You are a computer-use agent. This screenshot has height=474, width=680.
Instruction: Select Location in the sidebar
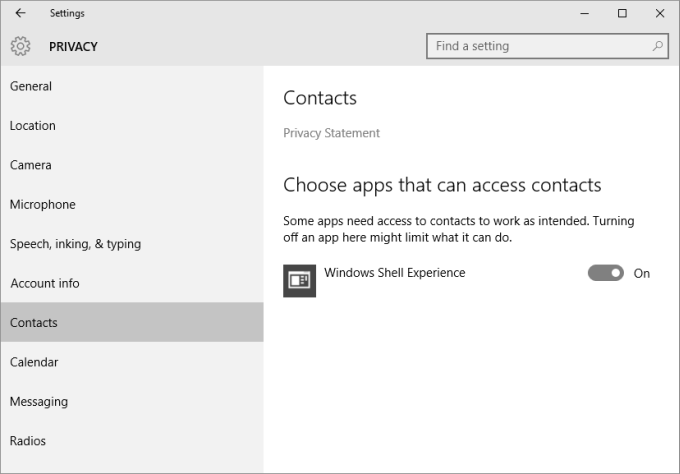[33, 126]
